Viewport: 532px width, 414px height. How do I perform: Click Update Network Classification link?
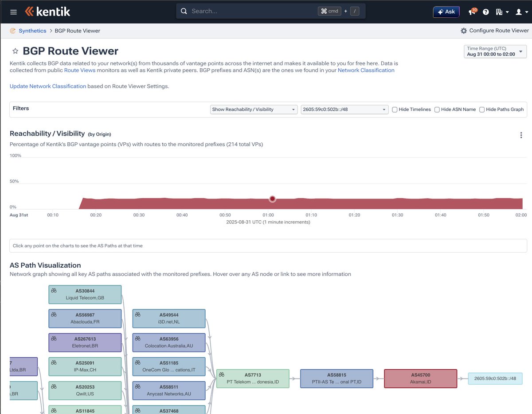click(48, 86)
